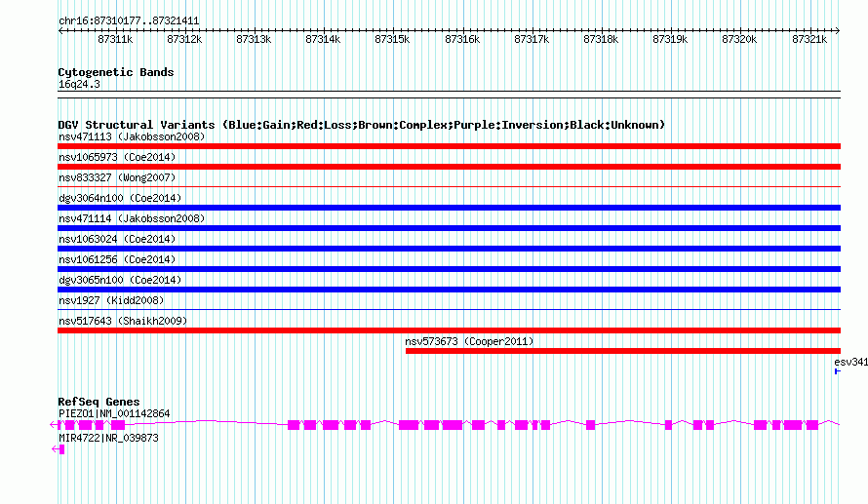The height and width of the screenshot is (504, 868).
Task: Click the ruler's right end arrow
Action: [x=838, y=31]
